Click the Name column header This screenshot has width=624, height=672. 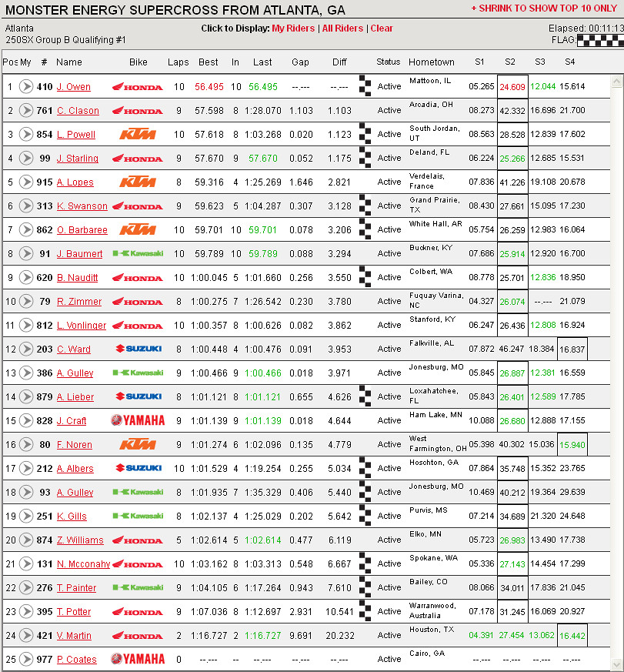point(69,62)
